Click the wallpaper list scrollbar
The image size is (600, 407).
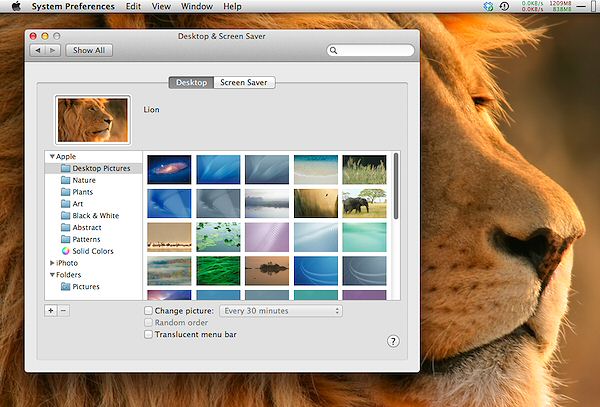(396, 186)
